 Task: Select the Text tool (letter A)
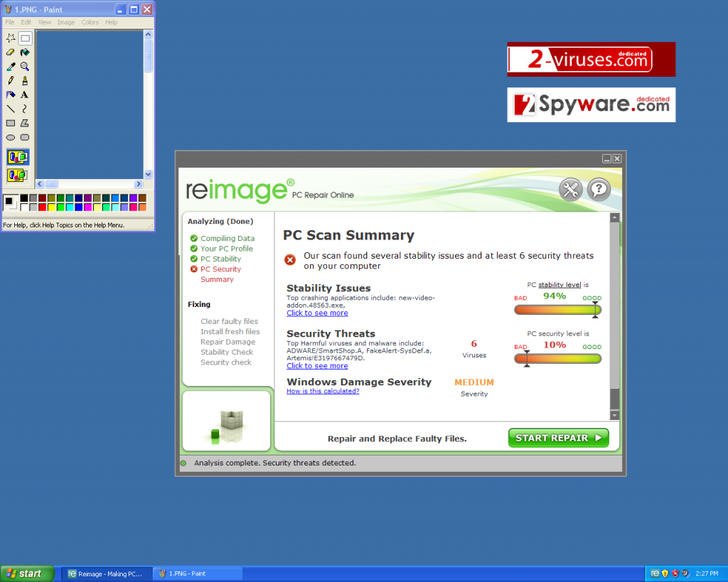tap(25, 95)
